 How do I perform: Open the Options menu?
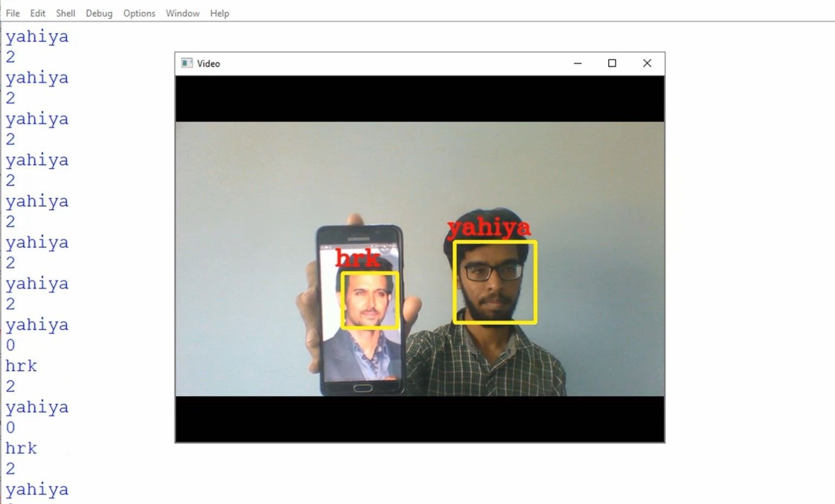coord(139,13)
